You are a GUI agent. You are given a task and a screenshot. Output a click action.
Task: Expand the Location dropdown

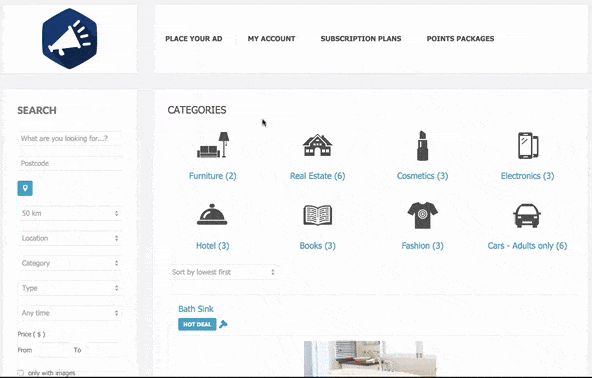tap(70, 238)
